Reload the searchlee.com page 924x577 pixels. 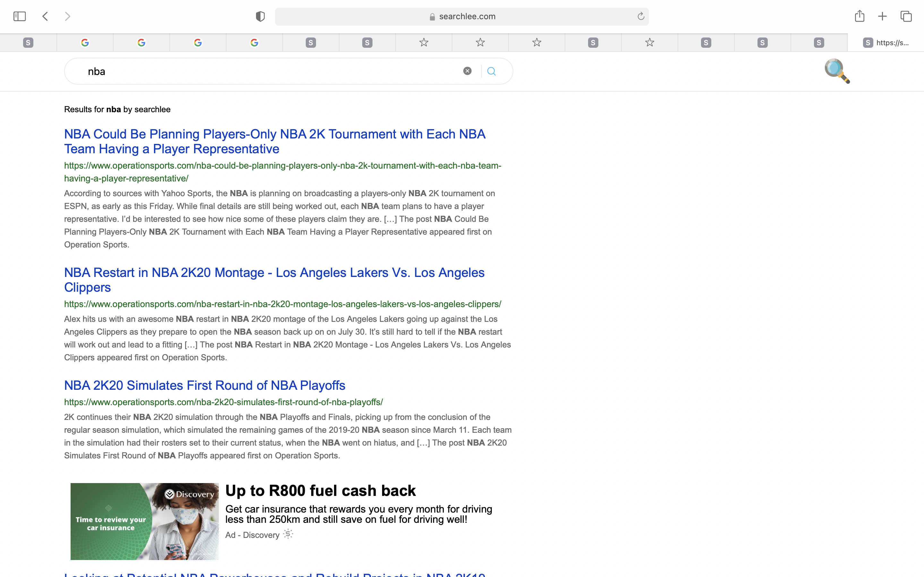[x=641, y=16]
